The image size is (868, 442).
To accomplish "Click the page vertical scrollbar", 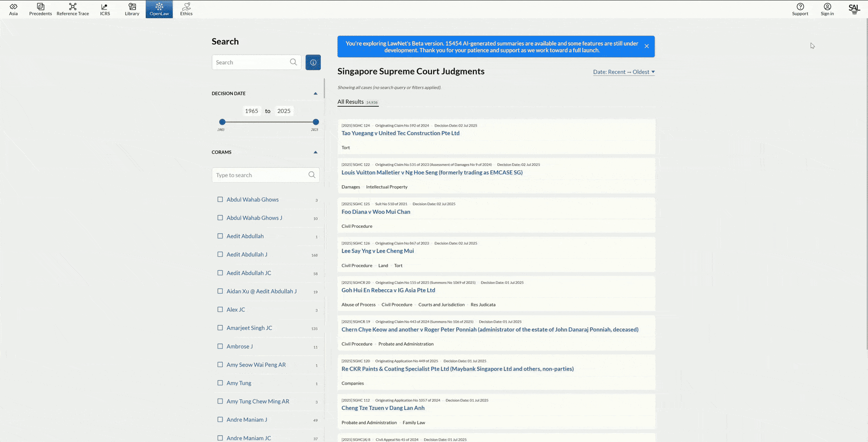I will 867,183.
